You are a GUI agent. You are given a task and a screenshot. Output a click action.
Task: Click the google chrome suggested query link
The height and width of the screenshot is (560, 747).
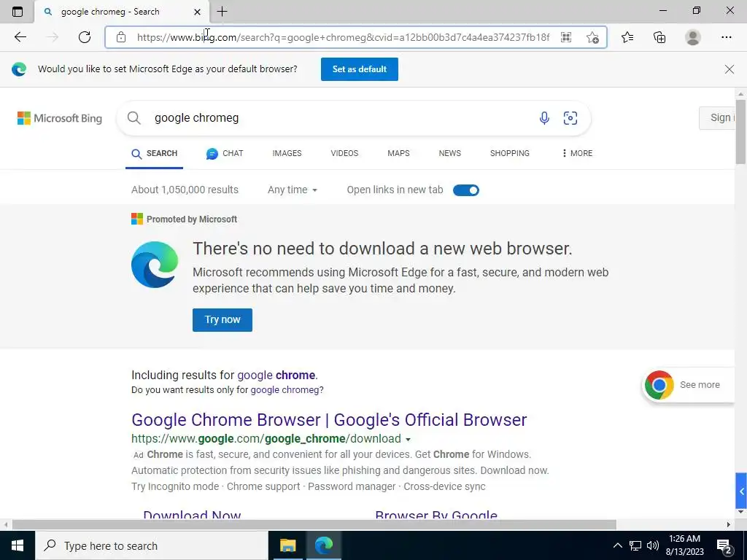click(x=276, y=376)
